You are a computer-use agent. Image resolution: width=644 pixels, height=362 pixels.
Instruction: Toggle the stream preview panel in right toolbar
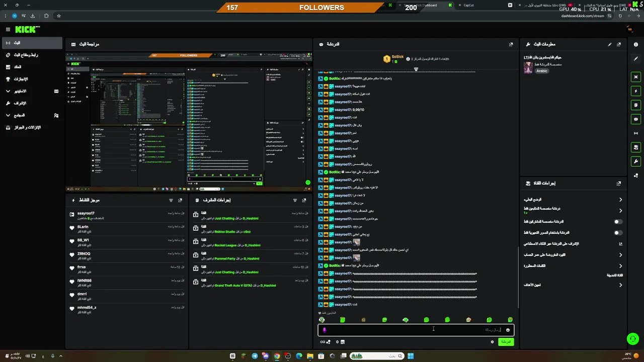(636, 77)
